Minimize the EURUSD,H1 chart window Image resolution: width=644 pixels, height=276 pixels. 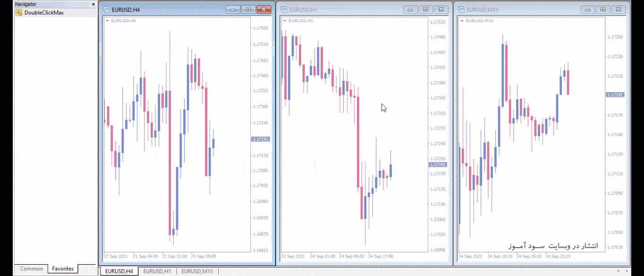(410, 9)
